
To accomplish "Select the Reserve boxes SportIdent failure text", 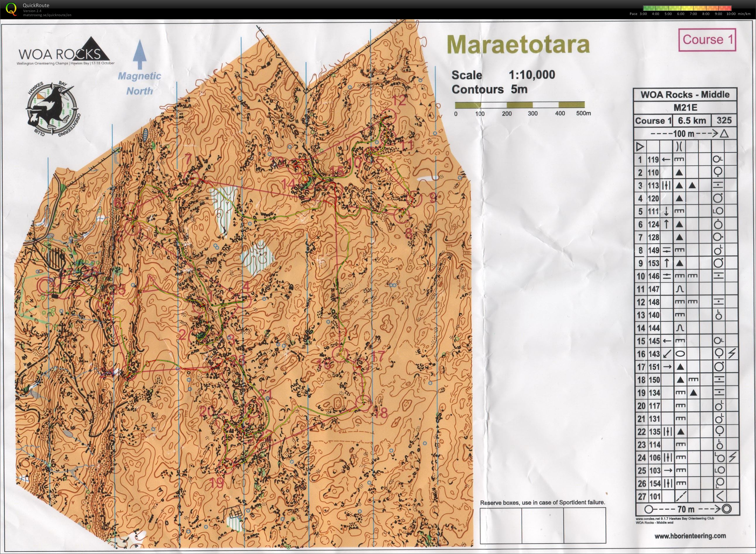I will [x=542, y=503].
